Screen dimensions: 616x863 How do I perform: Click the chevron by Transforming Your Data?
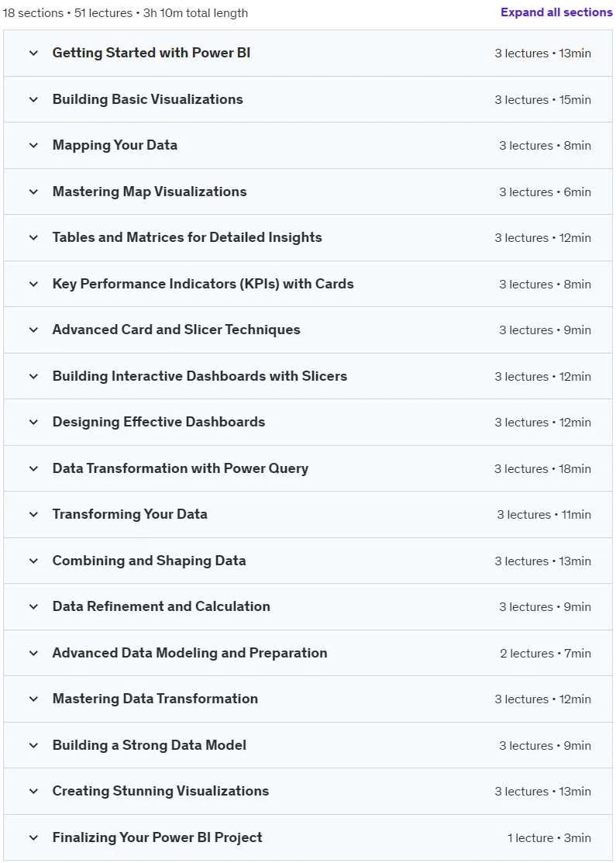(33, 514)
